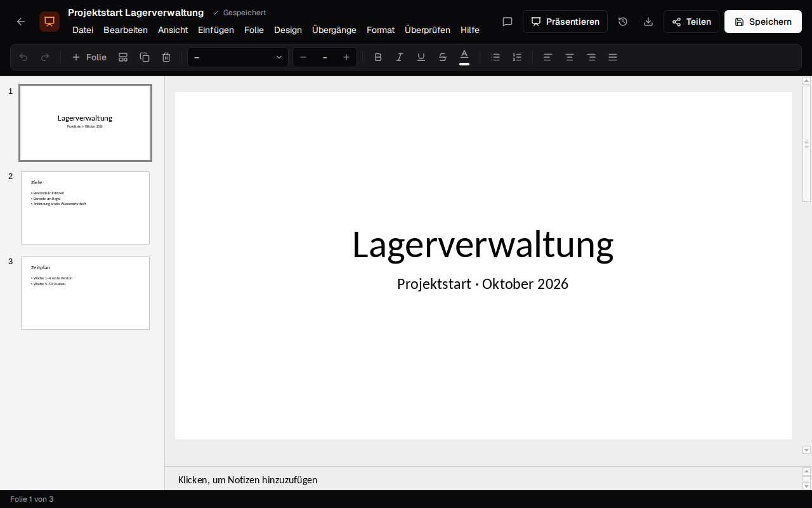Image resolution: width=812 pixels, height=508 pixels.
Task: Select slide 3 thumbnail Zeitplan
Action: pyautogui.click(x=85, y=293)
